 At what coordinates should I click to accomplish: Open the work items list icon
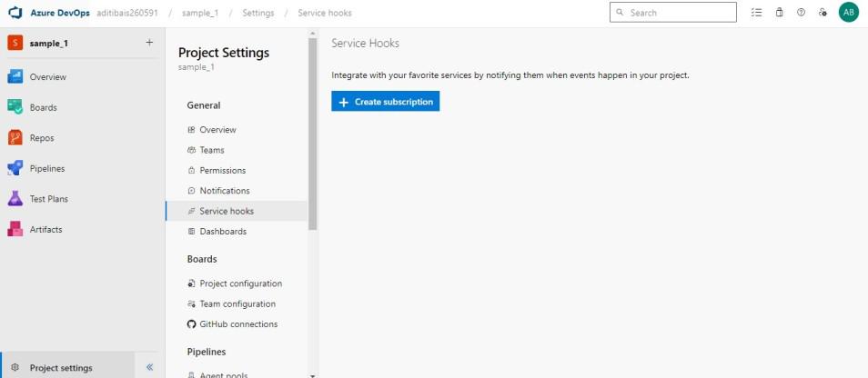(x=757, y=13)
